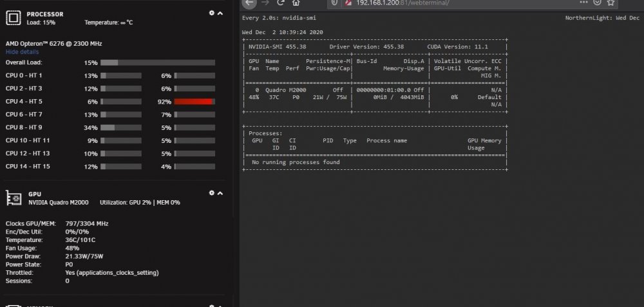Viewport: 644px width, 307px height.
Task: View insecure connection lock info
Action: click(348, 3)
